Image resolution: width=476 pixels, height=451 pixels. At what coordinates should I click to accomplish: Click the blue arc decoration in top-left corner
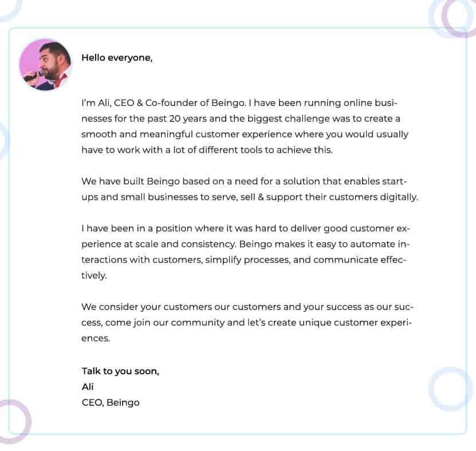(x=10, y=10)
